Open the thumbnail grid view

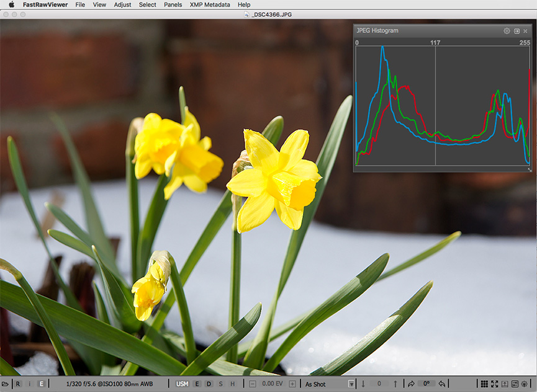pos(485,384)
